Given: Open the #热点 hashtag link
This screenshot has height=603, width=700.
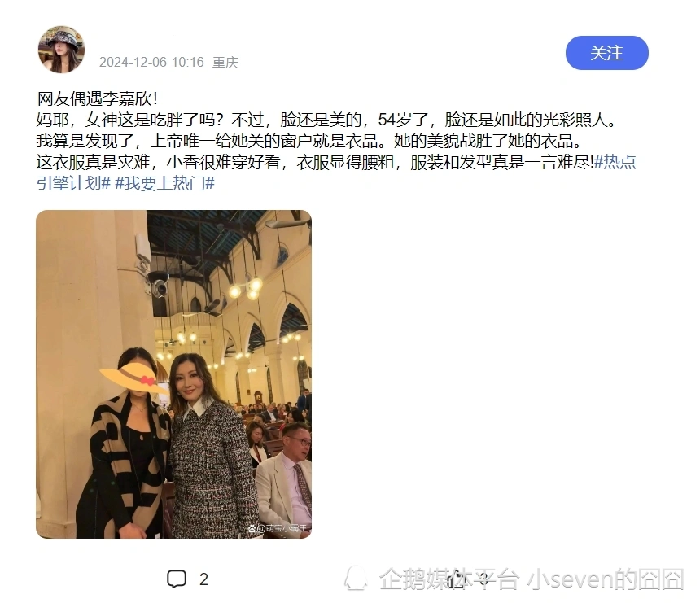Looking at the screenshot, I should [x=615, y=162].
